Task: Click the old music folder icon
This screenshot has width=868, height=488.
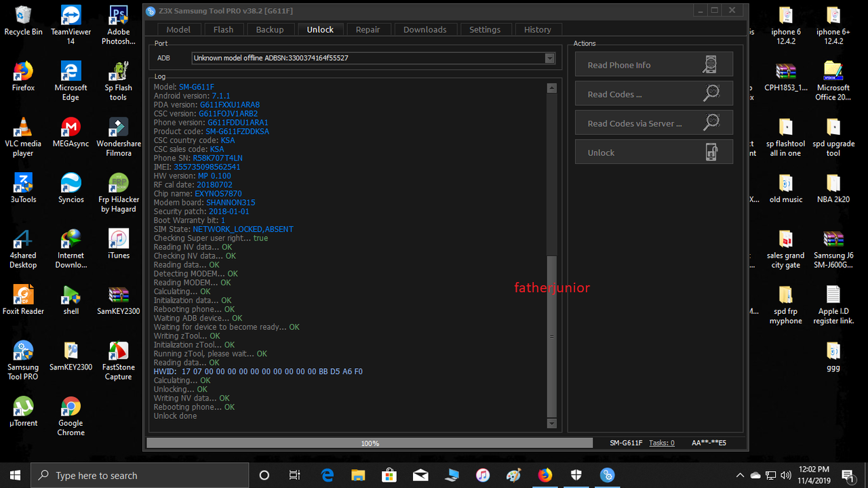Action: point(786,188)
